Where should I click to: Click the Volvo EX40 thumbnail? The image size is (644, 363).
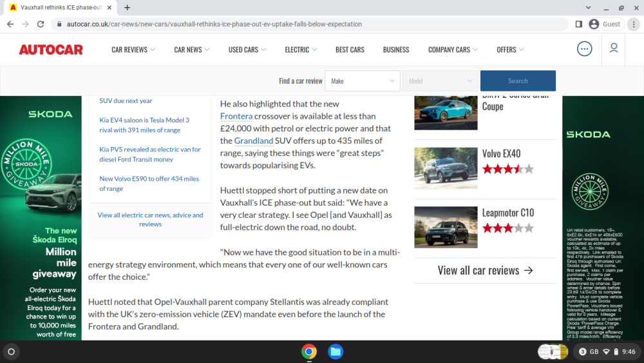(446, 168)
